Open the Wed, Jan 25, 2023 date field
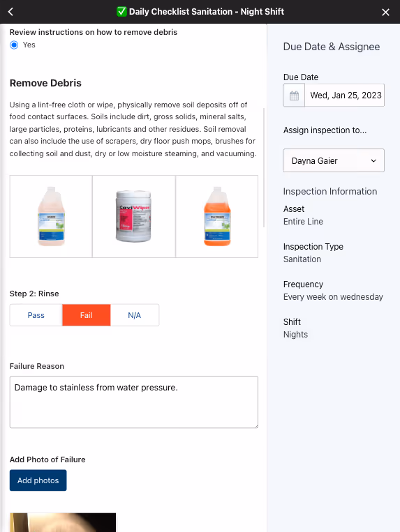Image resolution: width=400 pixels, height=532 pixels. [x=345, y=96]
